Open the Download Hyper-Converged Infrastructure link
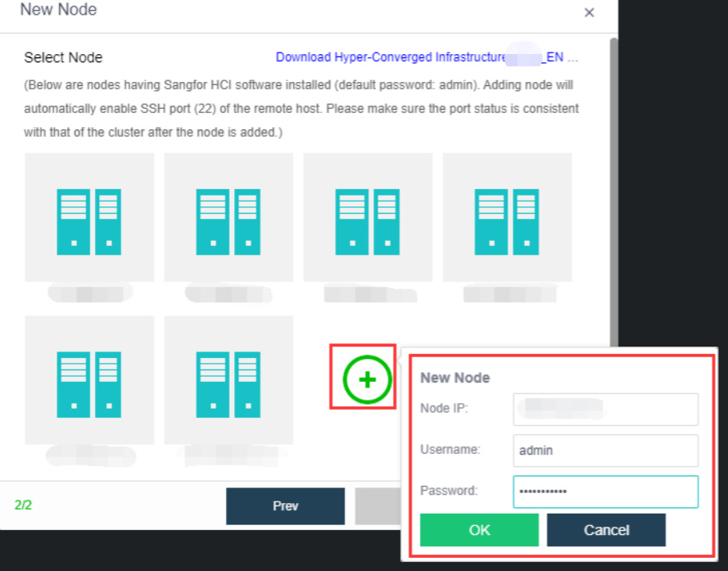Screen dimensions: 728x571 tap(427, 57)
